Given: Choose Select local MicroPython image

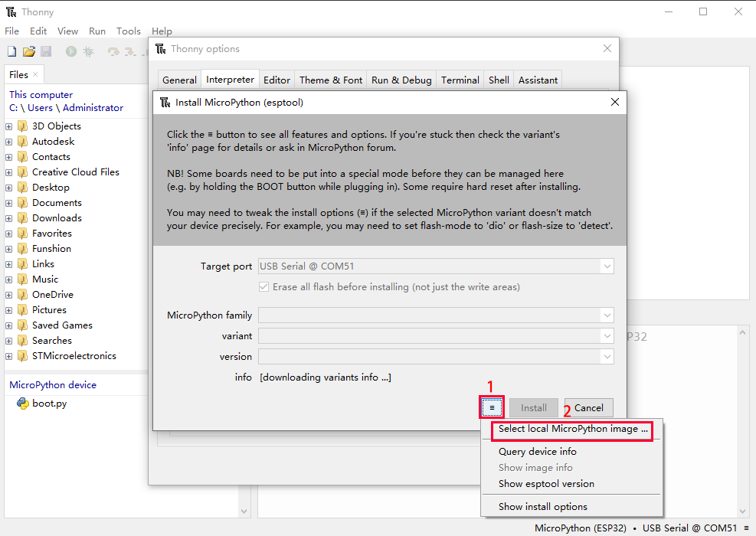Looking at the screenshot, I should [x=573, y=429].
